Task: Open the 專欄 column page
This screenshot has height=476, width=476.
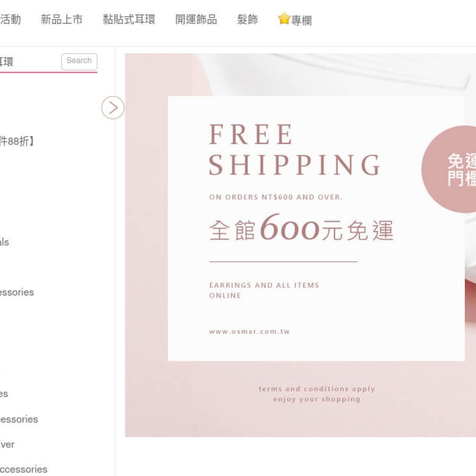Action: click(x=301, y=20)
